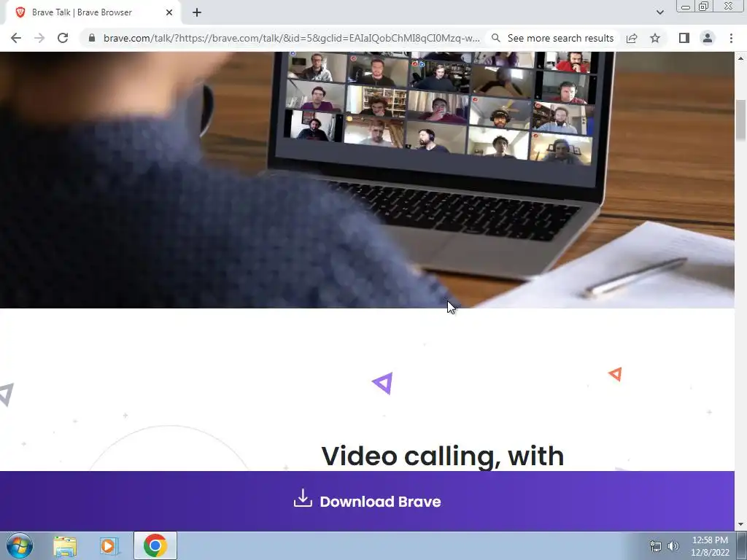Click the laptop video call image
This screenshot has width=747, height=560.
[368, 180]
